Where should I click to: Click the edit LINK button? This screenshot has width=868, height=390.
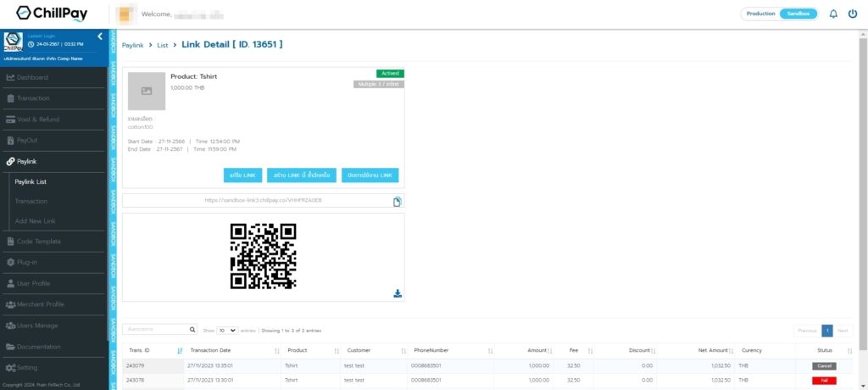[x=242, y=175]
